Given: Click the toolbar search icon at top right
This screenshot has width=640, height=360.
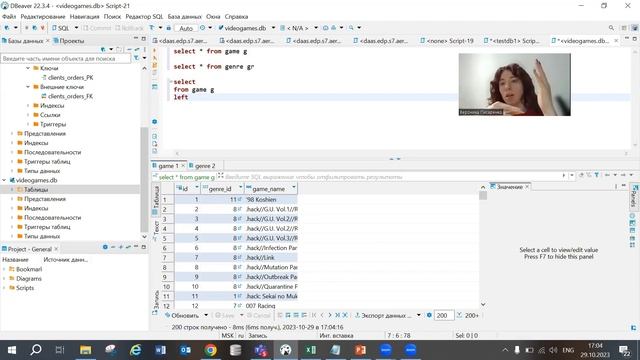Looking at the screenshot, I should [611, 28].
